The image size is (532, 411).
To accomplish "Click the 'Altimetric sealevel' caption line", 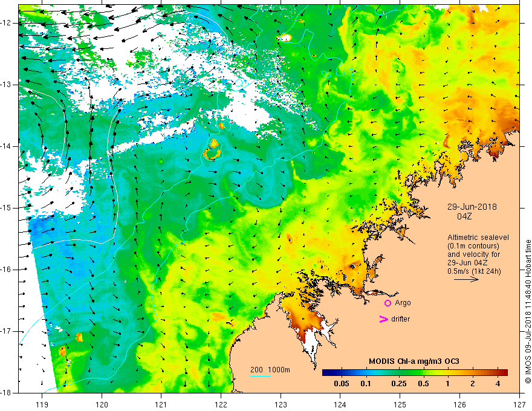I will click(x=478, y=238).
